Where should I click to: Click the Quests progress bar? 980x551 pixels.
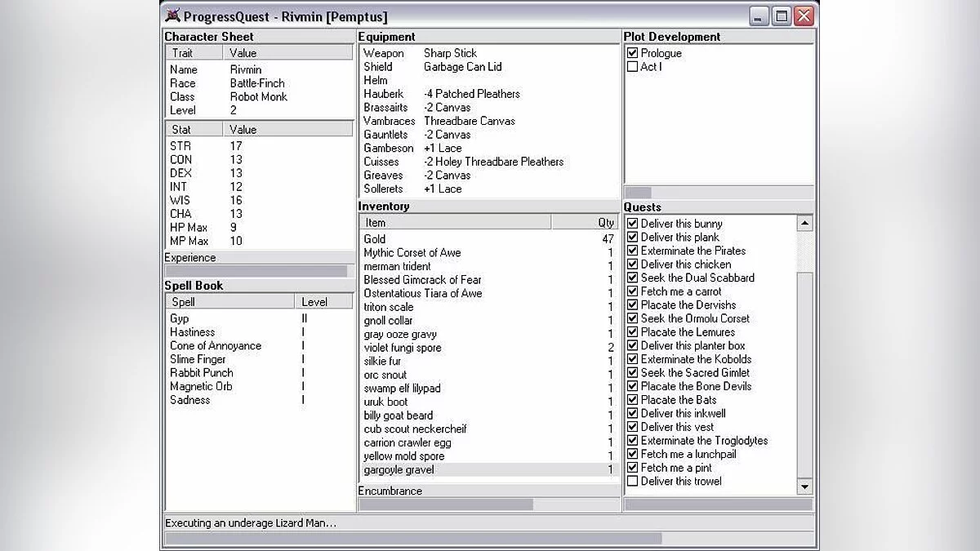coord(719,504)
